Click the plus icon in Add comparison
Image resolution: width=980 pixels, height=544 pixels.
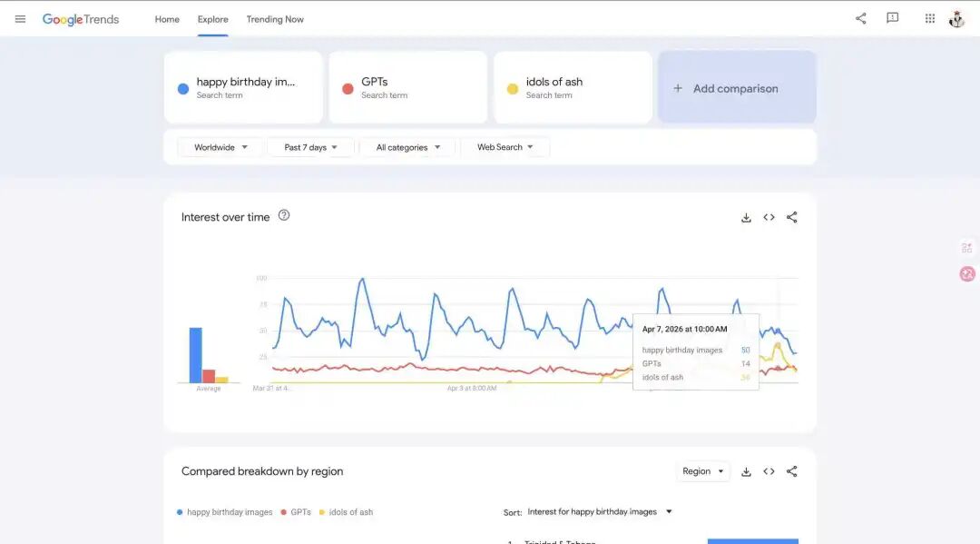tap(678, 88)
